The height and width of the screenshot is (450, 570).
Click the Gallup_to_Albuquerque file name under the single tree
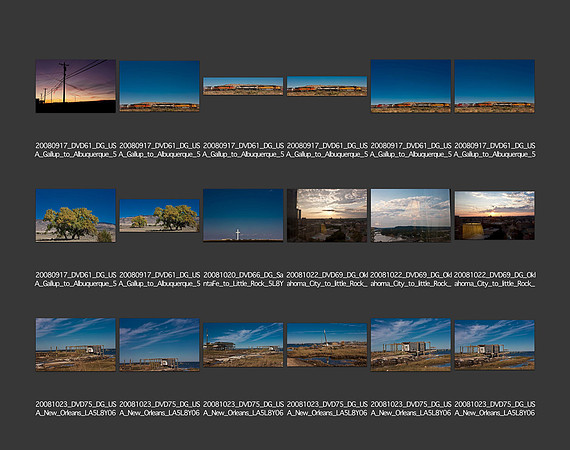(x=76, y=279)
